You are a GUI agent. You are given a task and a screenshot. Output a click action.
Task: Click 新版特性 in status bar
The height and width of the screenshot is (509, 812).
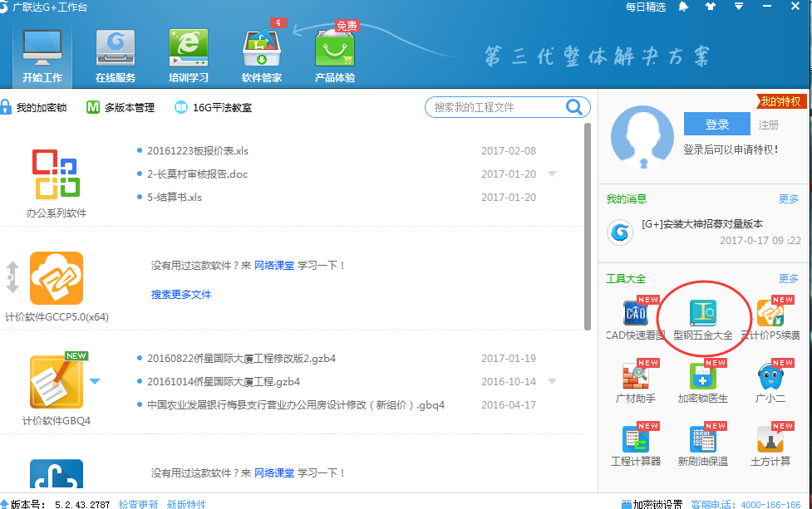coord(186,504)
